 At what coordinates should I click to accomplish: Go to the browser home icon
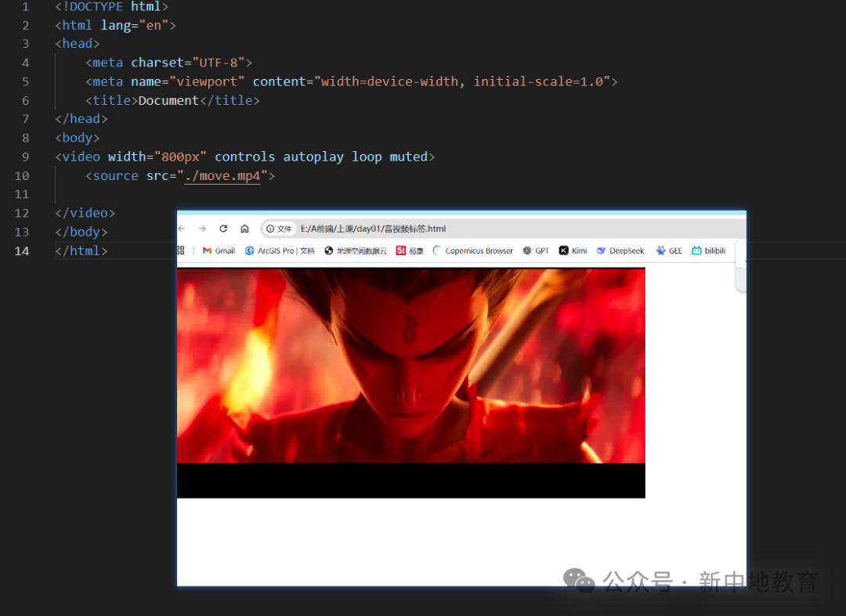[x=244, y=229]
